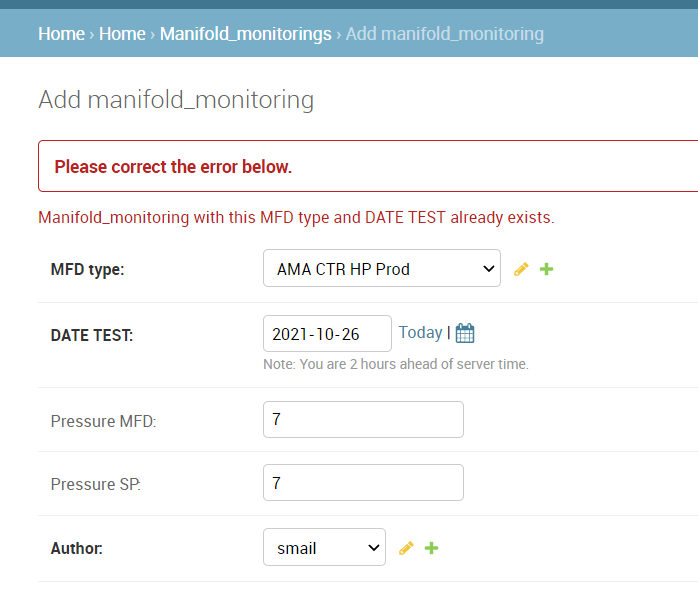Set DATE TEST using the Today link

(420, 333)
